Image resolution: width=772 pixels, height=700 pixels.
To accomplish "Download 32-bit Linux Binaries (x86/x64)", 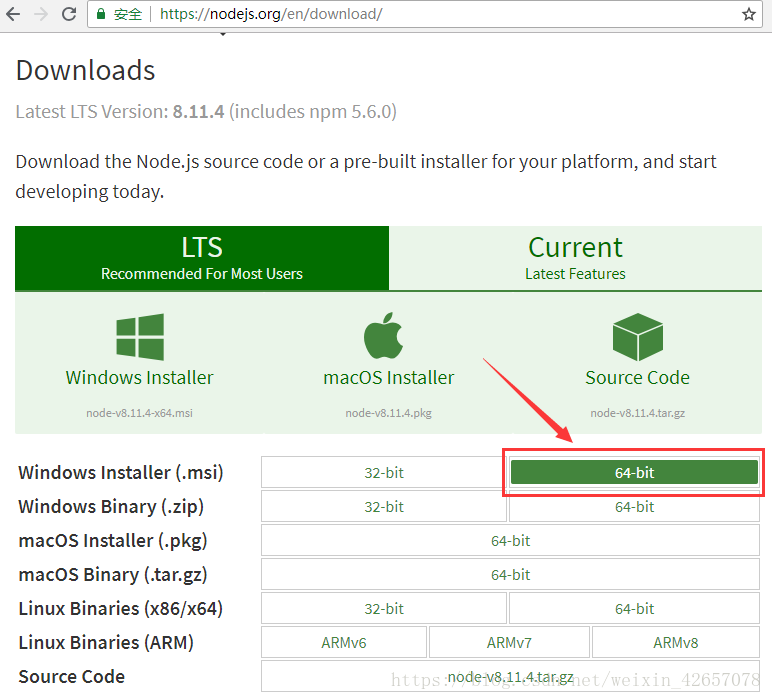I will pyautogui.click(x=384, y=608).
